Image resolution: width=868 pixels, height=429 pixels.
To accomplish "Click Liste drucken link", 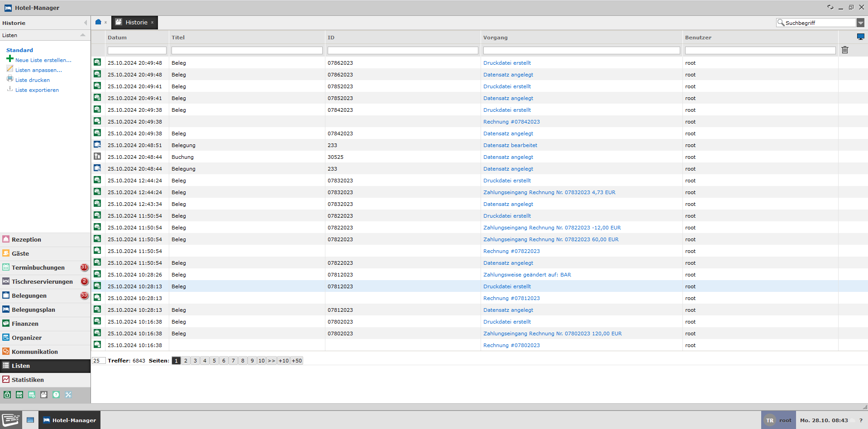I will (x=33, y=80).
